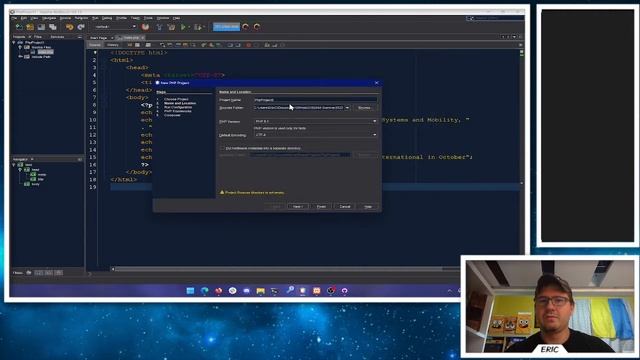Click the Project Name input field
The image size is (640, 360).
pyautogui.click(x=315, y=100)
